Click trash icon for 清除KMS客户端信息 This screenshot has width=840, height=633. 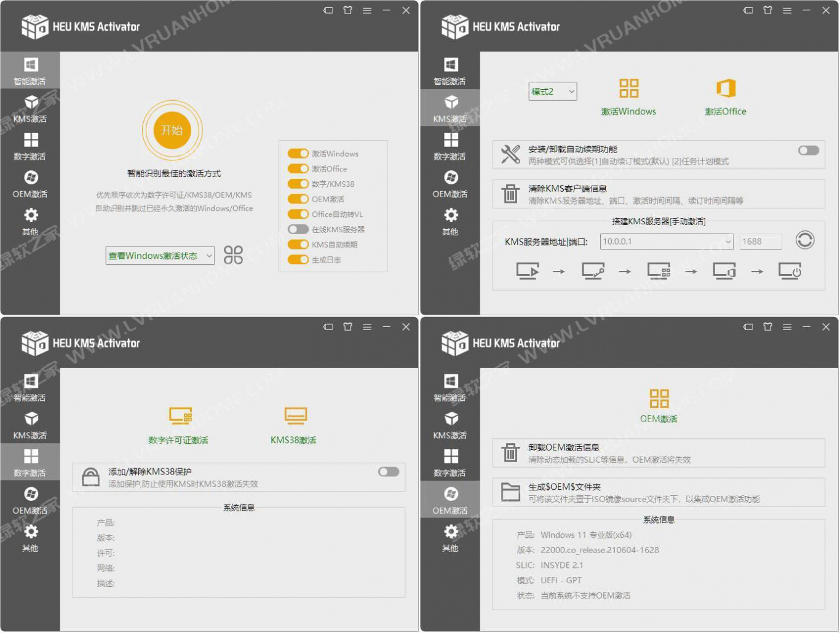click(x=510, y=194)
